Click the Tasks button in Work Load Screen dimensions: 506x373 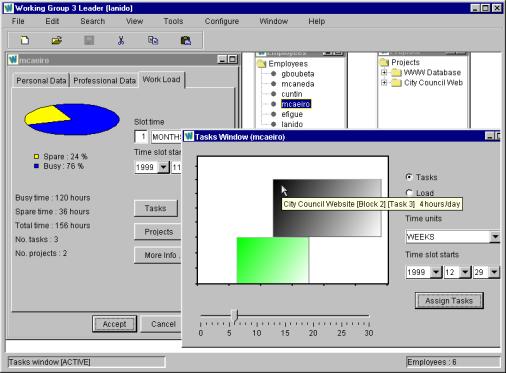pyautogui.click(x=155, y=208)
